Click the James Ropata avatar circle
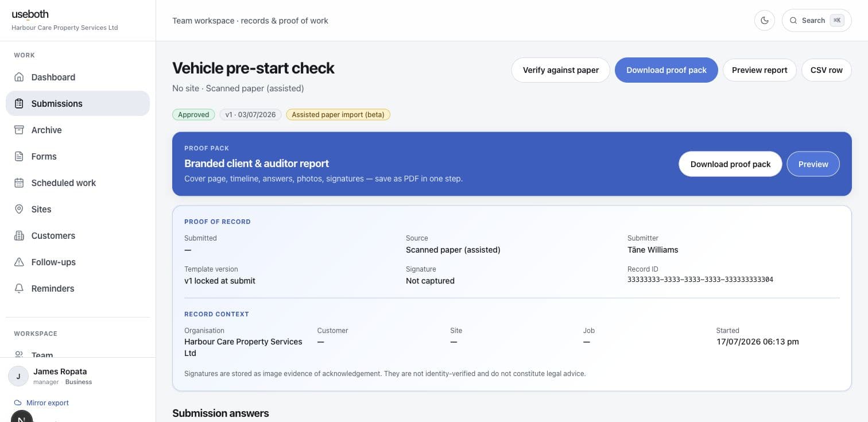This screenshot has height=422, width=868. point(18,376)
